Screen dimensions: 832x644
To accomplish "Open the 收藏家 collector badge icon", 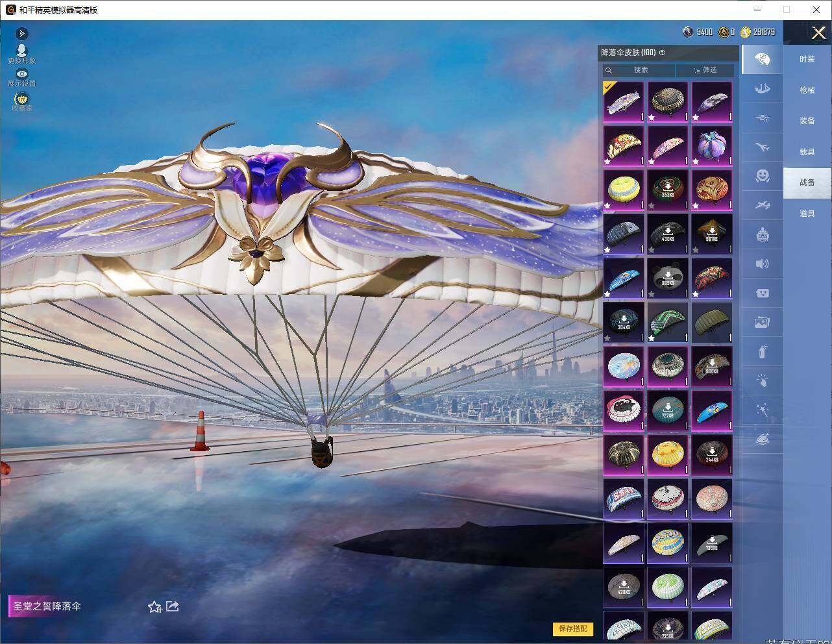I will point(21,101).
